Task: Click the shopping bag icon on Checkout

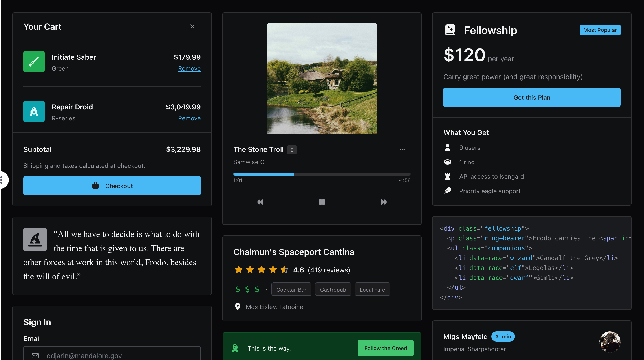Action: pos(95,186)
